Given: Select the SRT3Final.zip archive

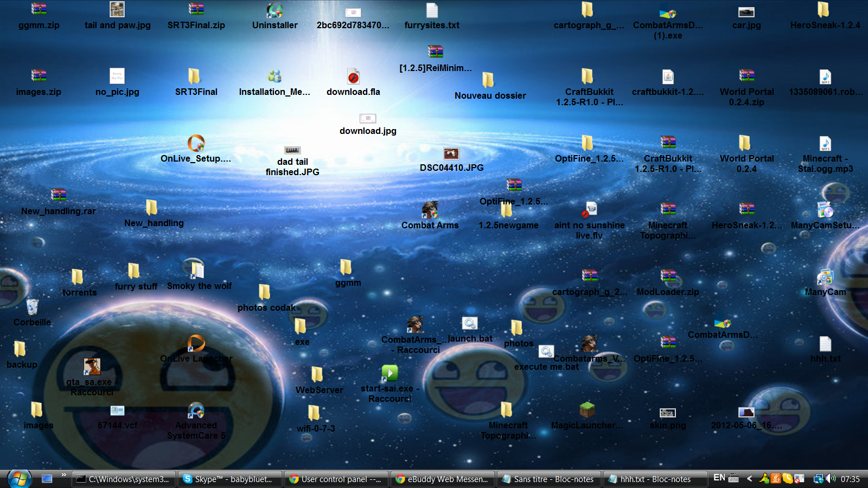Looking at the screenshot, I should pos(196,9).
